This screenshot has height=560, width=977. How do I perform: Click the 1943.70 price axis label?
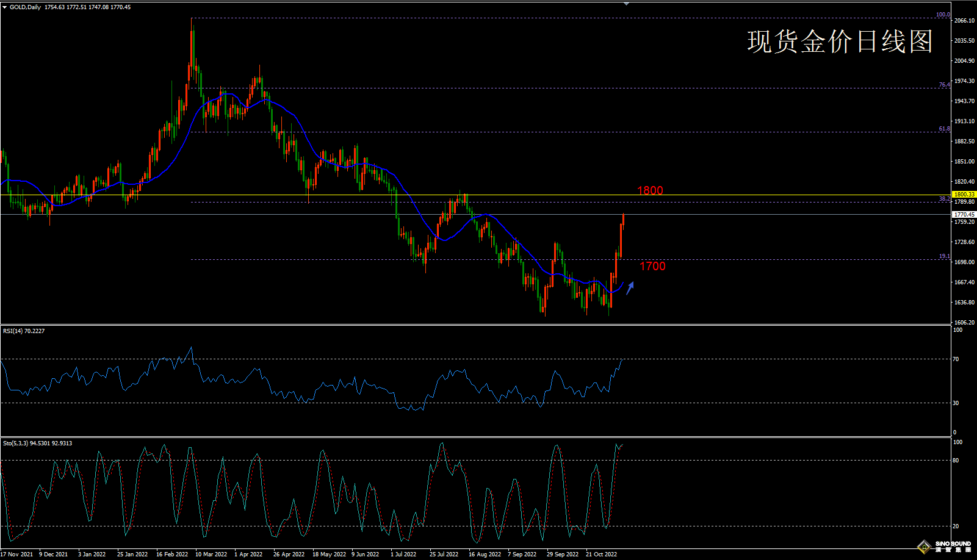(x=965, y=101)
